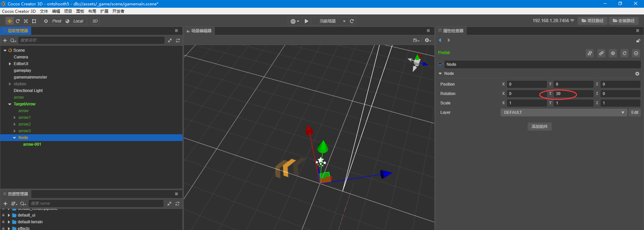The width and height of the screenshot is (644, 230).
Task: Click the Play preview button
Action: (x=306, y=21)
